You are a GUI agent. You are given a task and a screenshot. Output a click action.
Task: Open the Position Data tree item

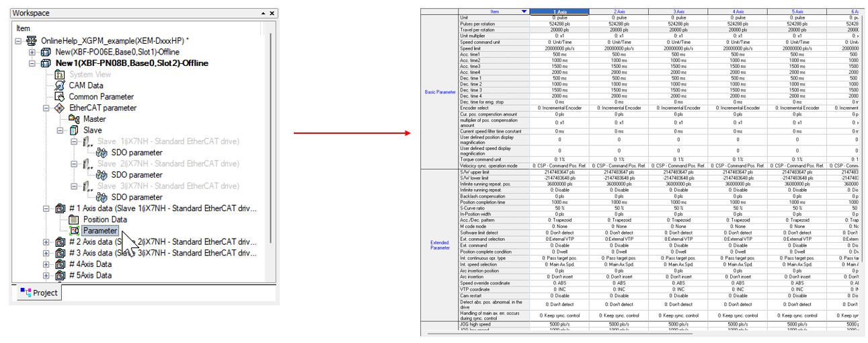(105, 219)
